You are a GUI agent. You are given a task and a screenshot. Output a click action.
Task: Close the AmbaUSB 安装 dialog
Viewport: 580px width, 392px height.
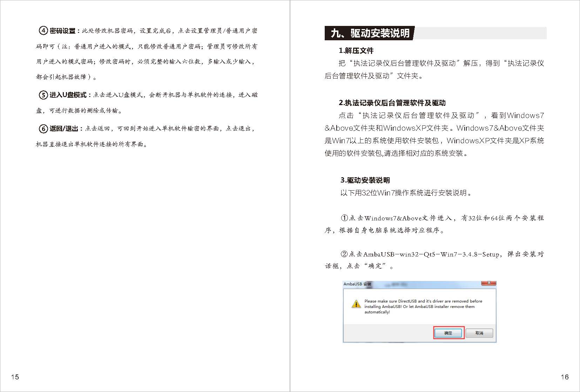pyautogui.click(x=488, y=283)
